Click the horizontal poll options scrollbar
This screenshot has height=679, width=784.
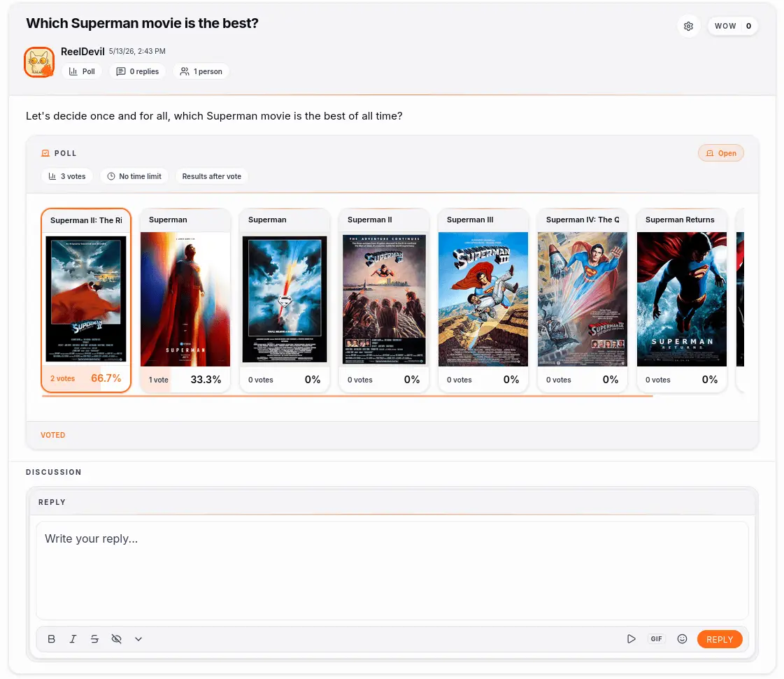[x=348, y=396]
